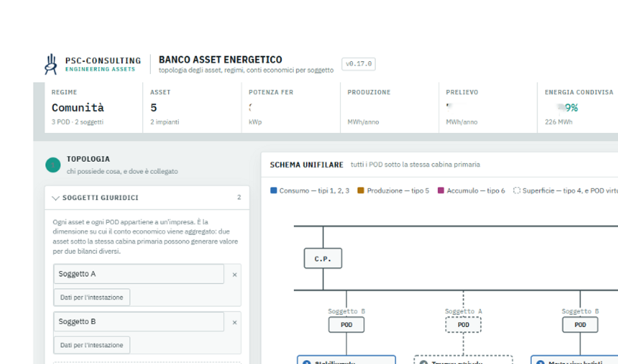
Task: Click the PRELIEVO heading
Action: [462, 92]
